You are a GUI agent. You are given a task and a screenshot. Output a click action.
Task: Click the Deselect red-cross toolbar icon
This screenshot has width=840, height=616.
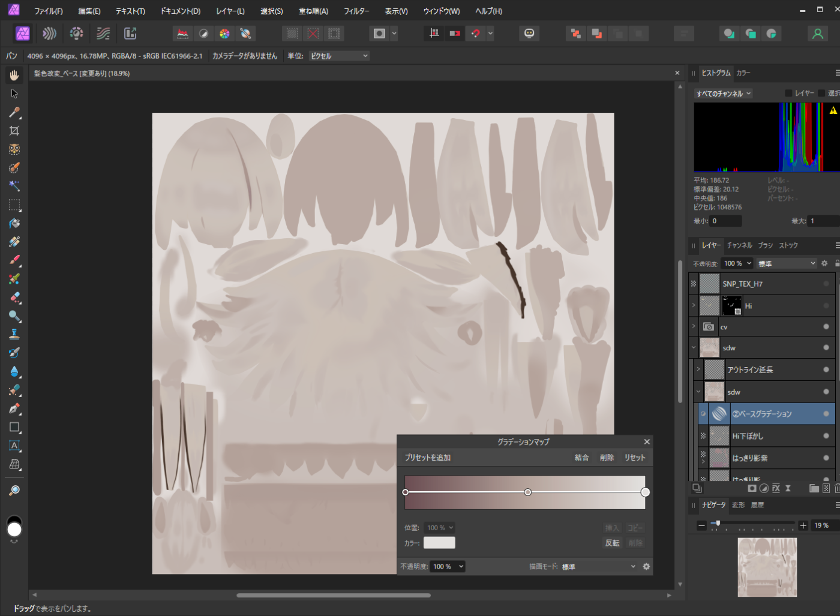click(313, 34)
